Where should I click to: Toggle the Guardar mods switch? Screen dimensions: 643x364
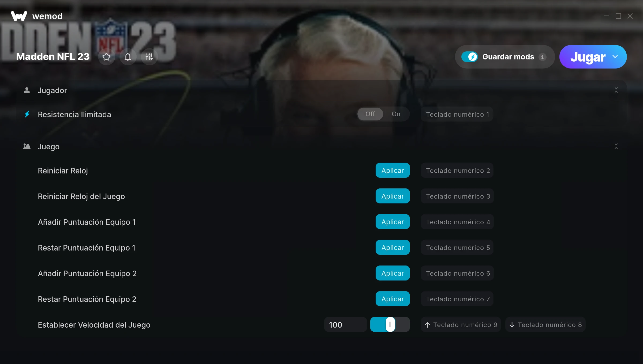(470, 57)
